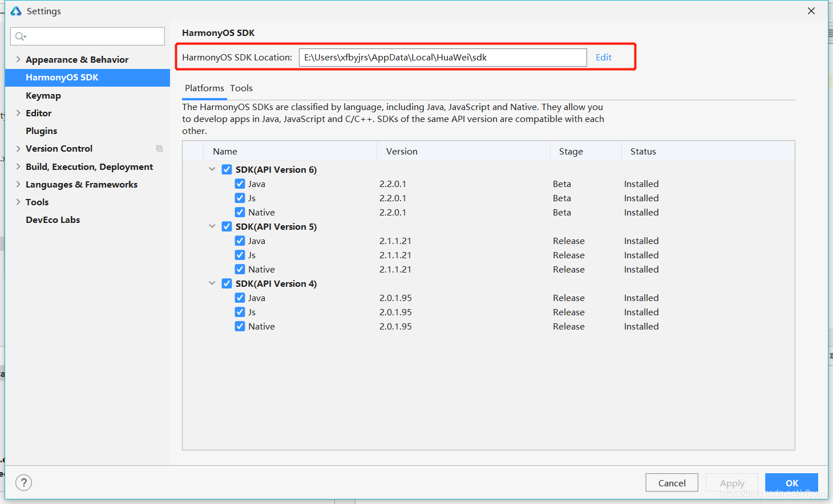Click Installed status of API 4 Native

[641, 326]
